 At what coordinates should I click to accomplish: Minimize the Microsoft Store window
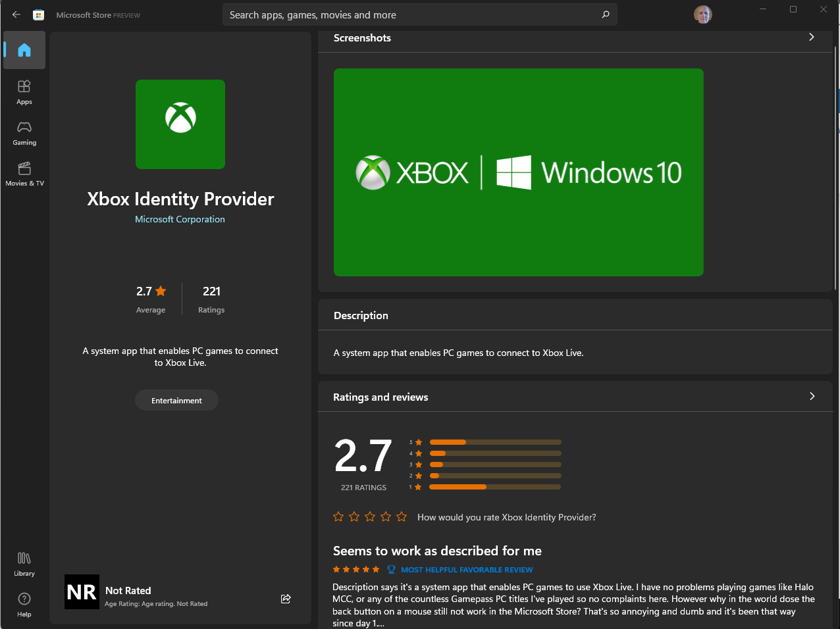pyautogui.click(x=763, y=9)
